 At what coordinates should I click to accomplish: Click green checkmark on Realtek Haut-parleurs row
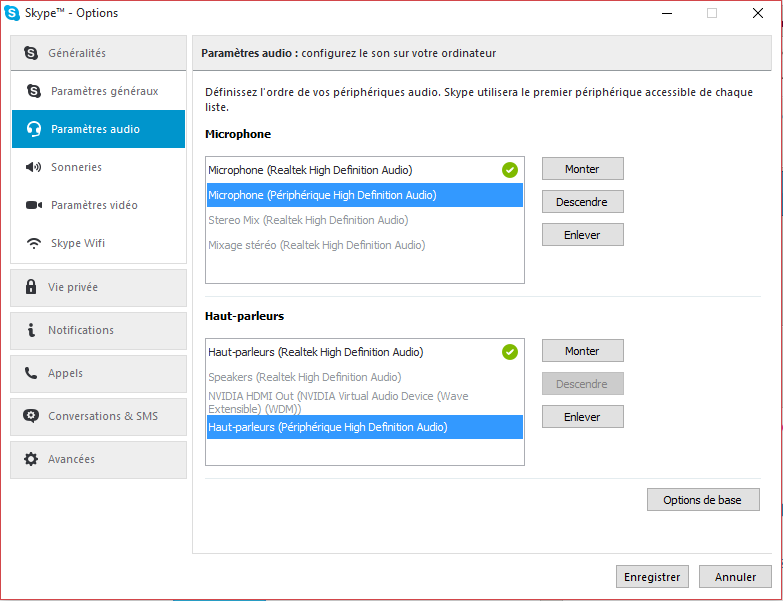[x=510, y=352]
